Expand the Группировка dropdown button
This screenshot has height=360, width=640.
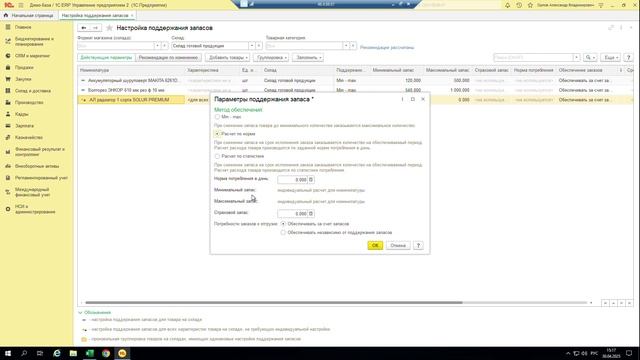point(271,58)
